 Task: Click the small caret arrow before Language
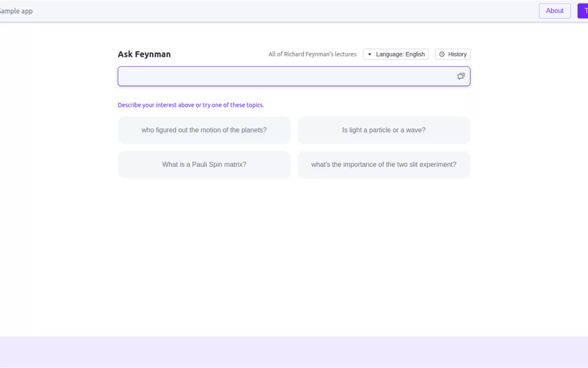[x=369, y=54]
